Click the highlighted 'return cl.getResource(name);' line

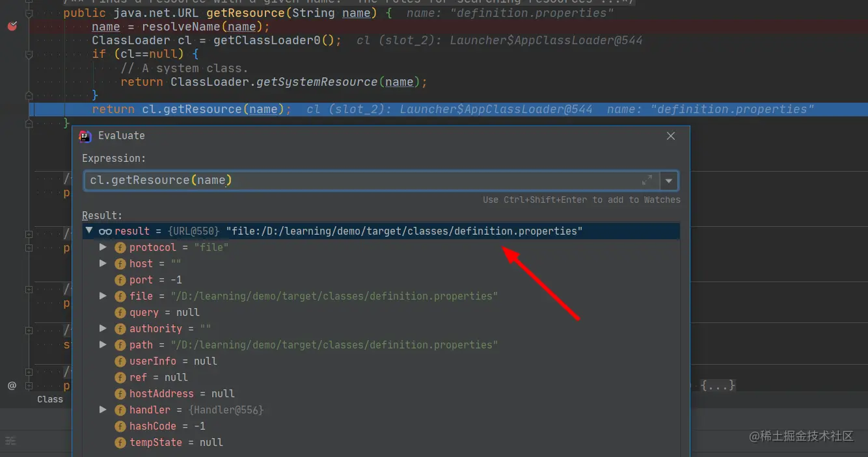pos(192,109)
